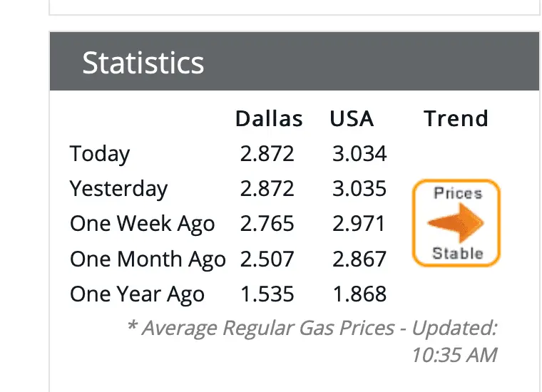Click the One Year Ago row label
This screenshot has width=542, height=392.
[137, 294]
